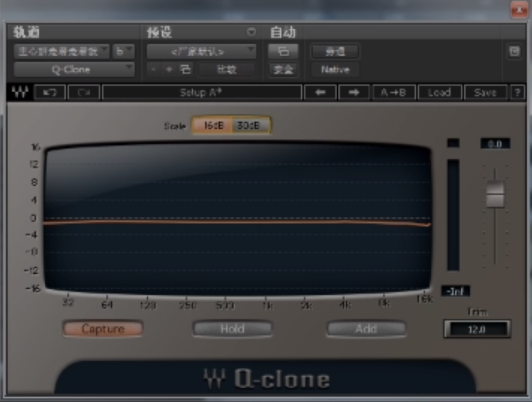The width and height of the screenshot is (532, 402).
Task: Click the redo arrow icon
Action: [83, 92]
